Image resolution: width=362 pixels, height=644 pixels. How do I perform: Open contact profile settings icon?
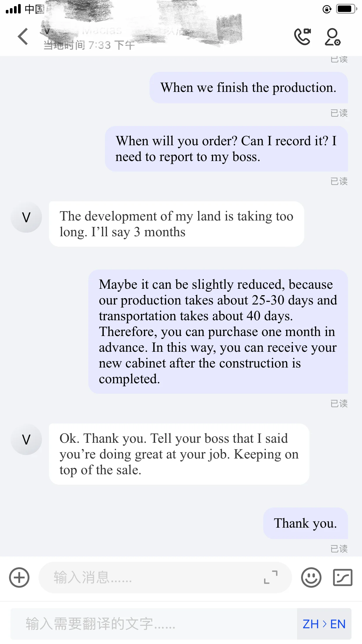(333, 37)
